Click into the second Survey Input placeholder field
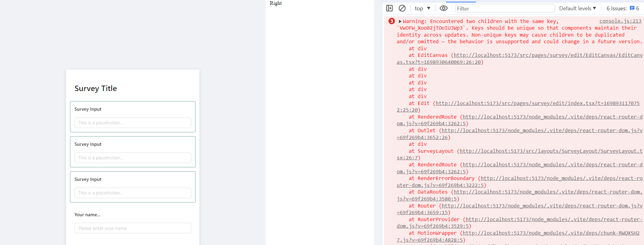Viewport: 644px width, 245px height. click(133, 158)
